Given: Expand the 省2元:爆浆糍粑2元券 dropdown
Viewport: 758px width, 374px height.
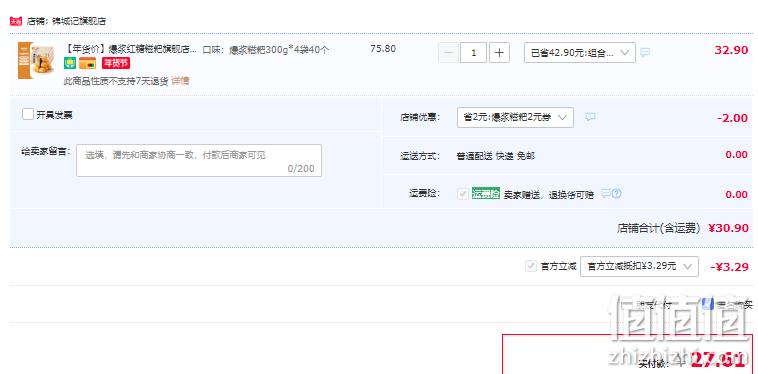Looking at the screenshot, I should [515, 117].
